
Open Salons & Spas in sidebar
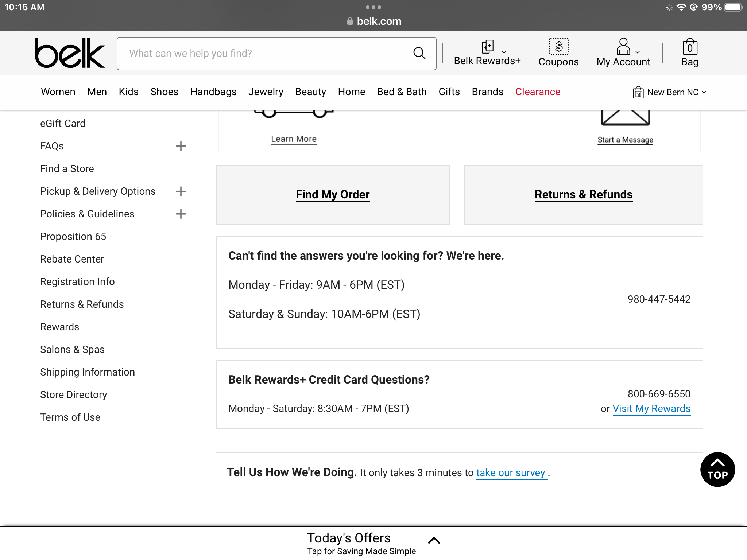point(73,350)
